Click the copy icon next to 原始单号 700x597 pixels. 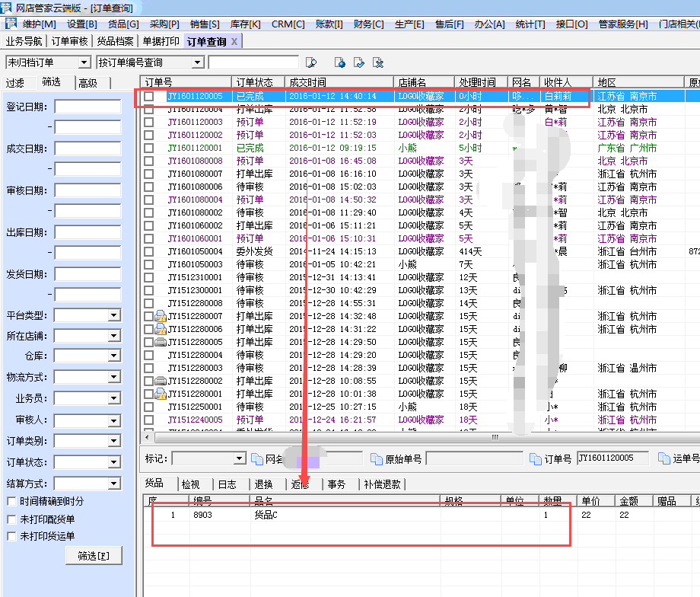click(376, 458)
